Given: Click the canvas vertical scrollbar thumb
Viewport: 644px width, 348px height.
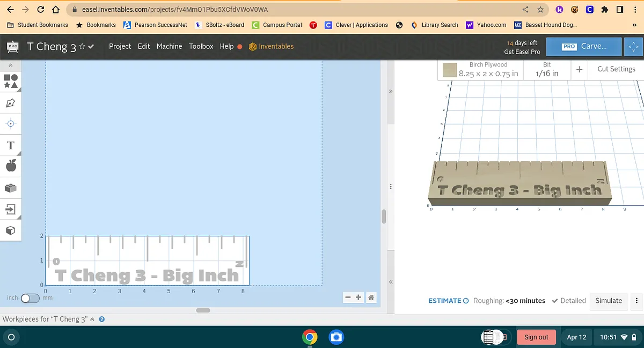Looking at the screenshot, I should click(384, 216).
